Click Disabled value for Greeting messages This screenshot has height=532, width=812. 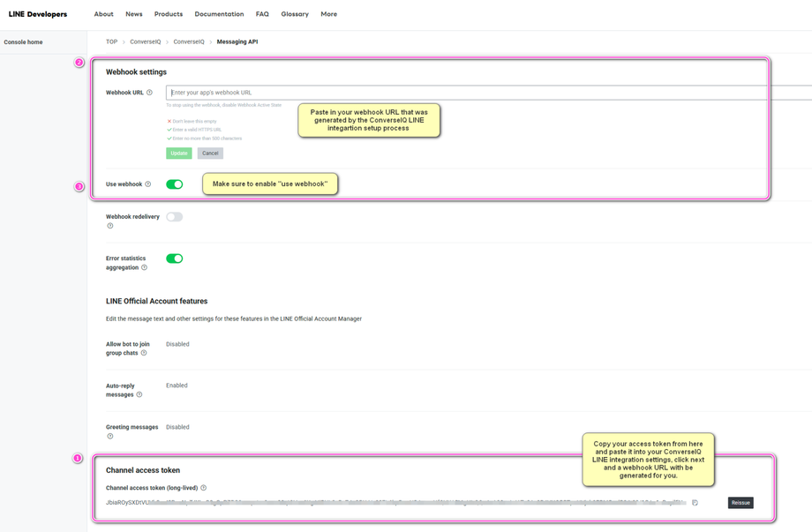pos(177,427)
